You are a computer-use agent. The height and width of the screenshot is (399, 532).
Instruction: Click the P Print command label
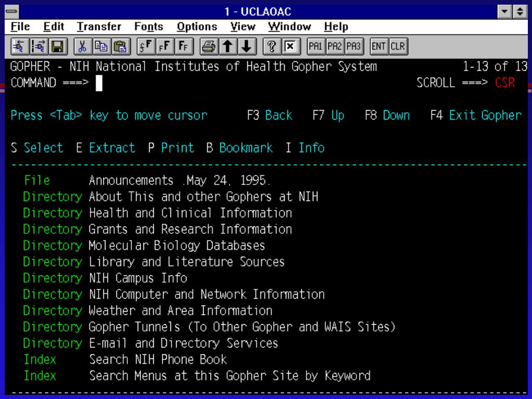pos(171,148)
